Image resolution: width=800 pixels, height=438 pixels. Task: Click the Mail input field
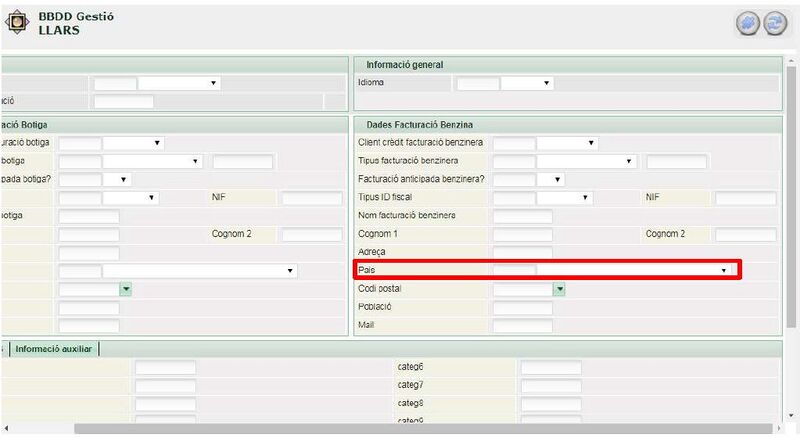522,326
